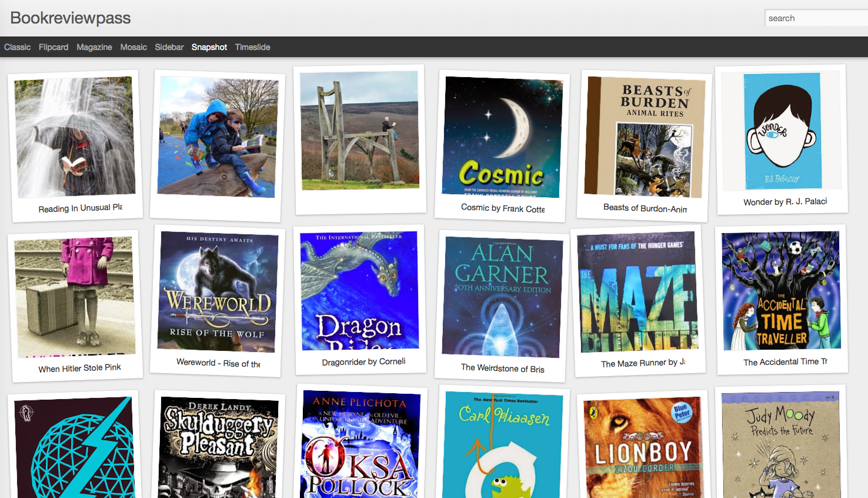Open the waterfall umbrella reading photo

75,137
